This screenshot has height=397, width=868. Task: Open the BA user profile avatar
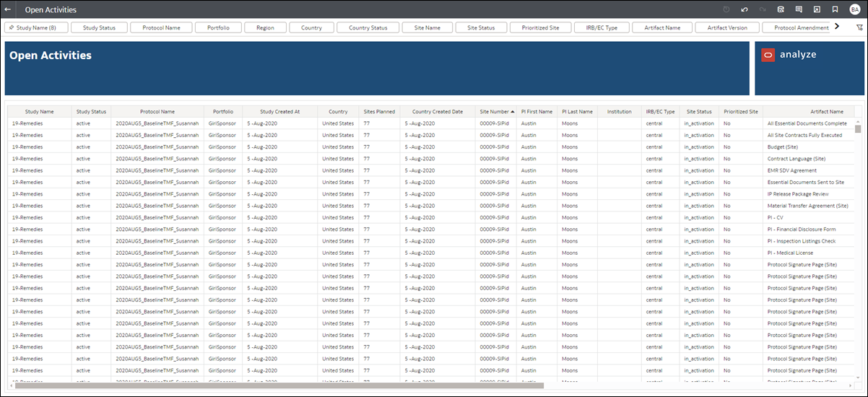(x=854, y=10)
